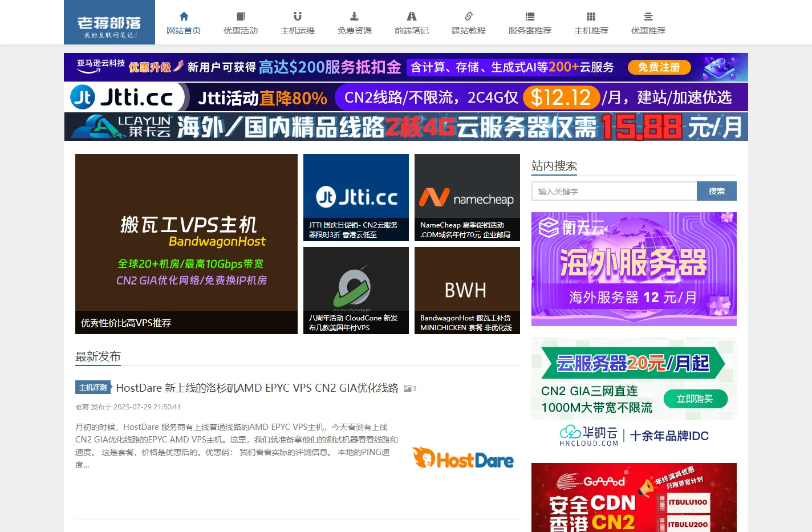Click the 搜索 button
This screenshot has width=812, height=532.
click(x=717, y=191)
